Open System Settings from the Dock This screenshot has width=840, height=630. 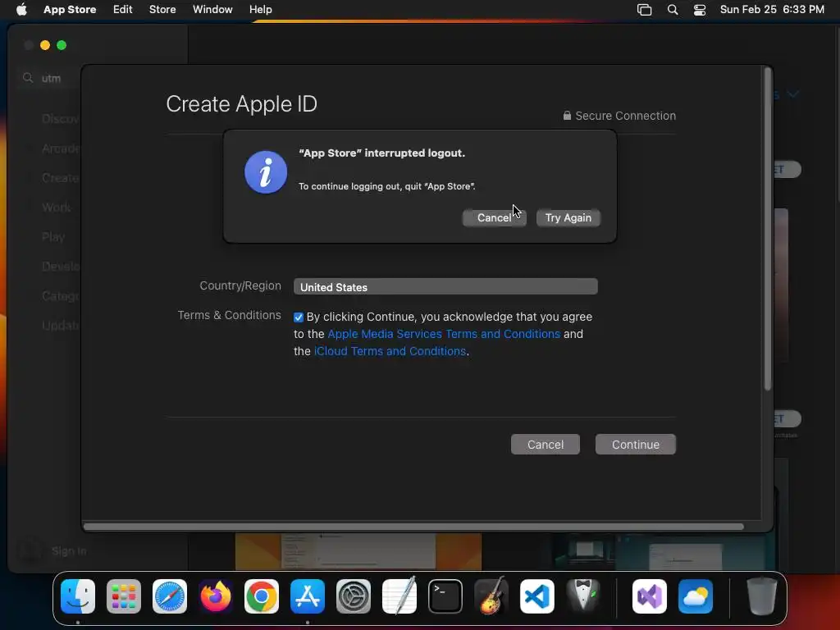(354, 596)
